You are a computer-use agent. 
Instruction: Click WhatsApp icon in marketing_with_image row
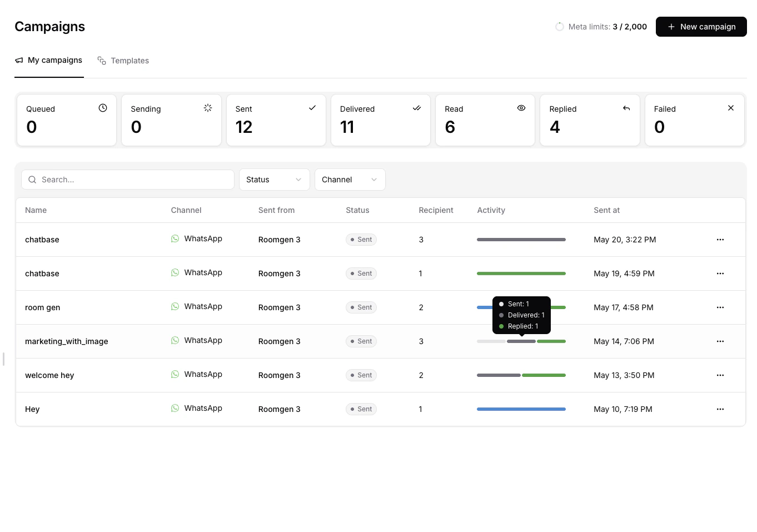pos(175,340)
